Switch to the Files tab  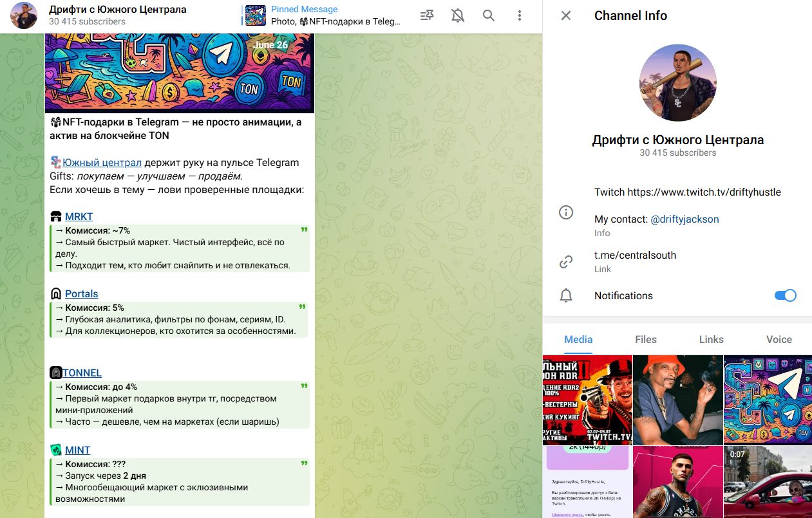[x=646, y=340]
